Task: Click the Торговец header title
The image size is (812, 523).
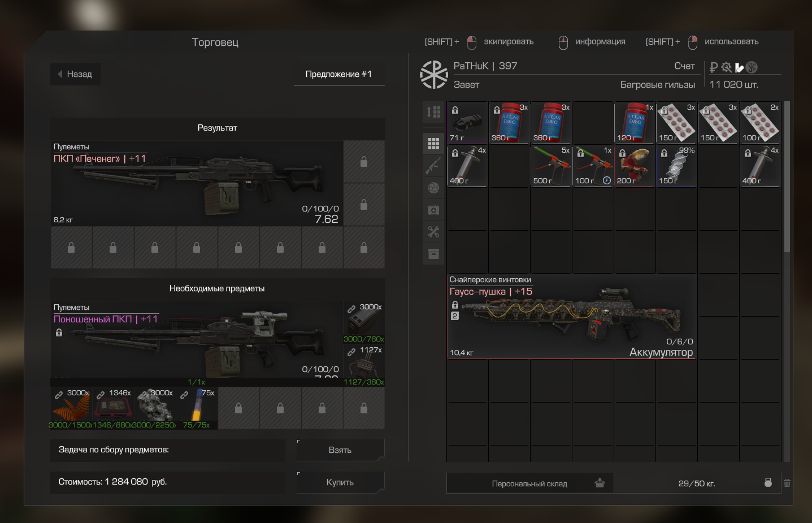Action: coord(215,42)
